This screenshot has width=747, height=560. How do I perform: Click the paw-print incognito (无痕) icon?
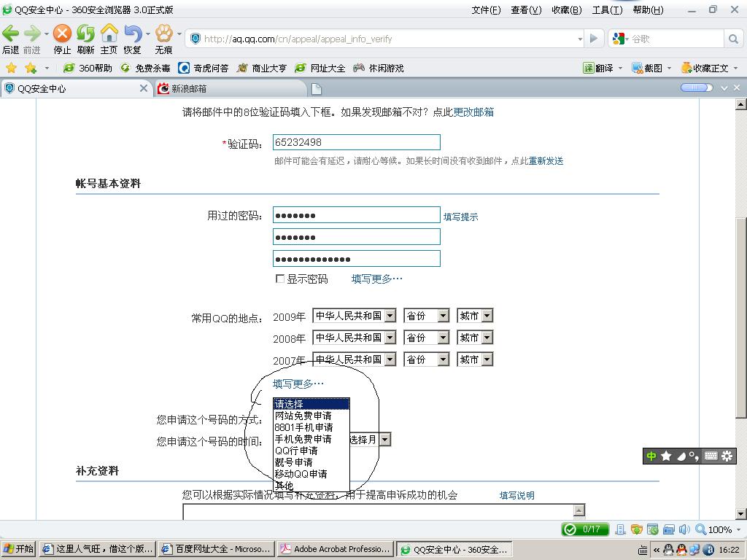pos(163,34)
